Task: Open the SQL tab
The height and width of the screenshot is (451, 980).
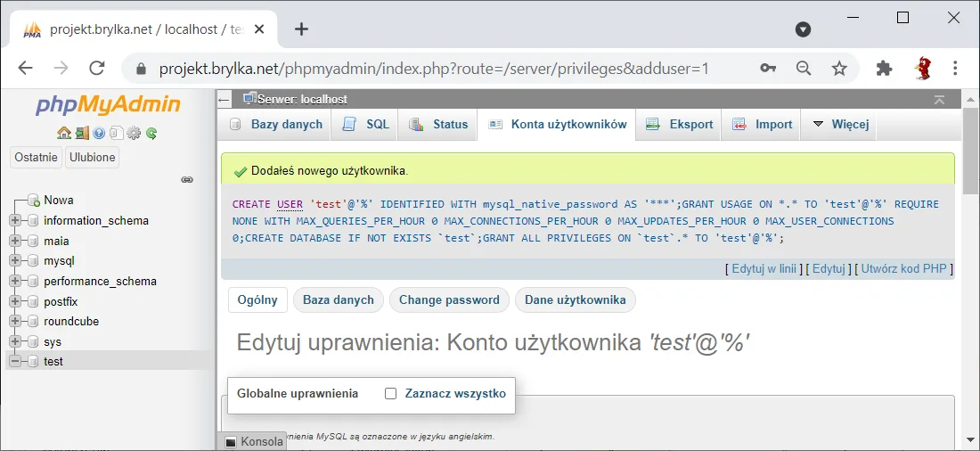Action: (365, 125)
